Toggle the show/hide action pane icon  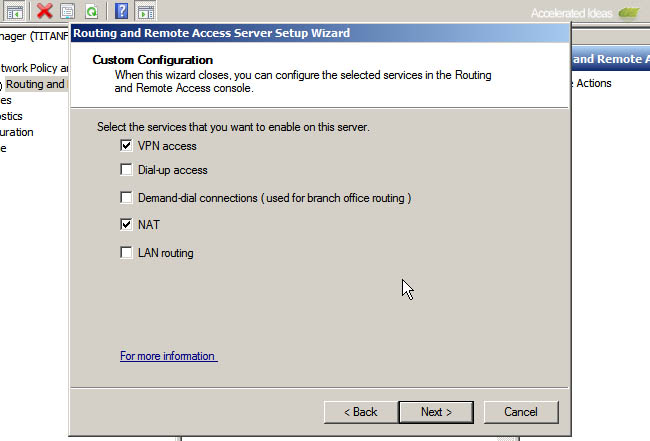[x=146, y=12]
